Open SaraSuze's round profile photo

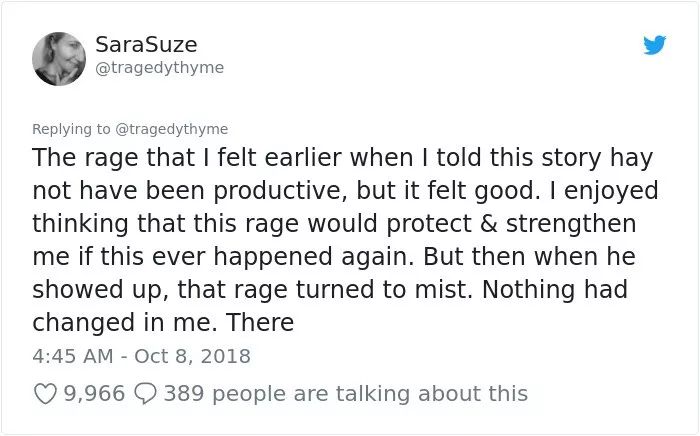click(59, 59)
